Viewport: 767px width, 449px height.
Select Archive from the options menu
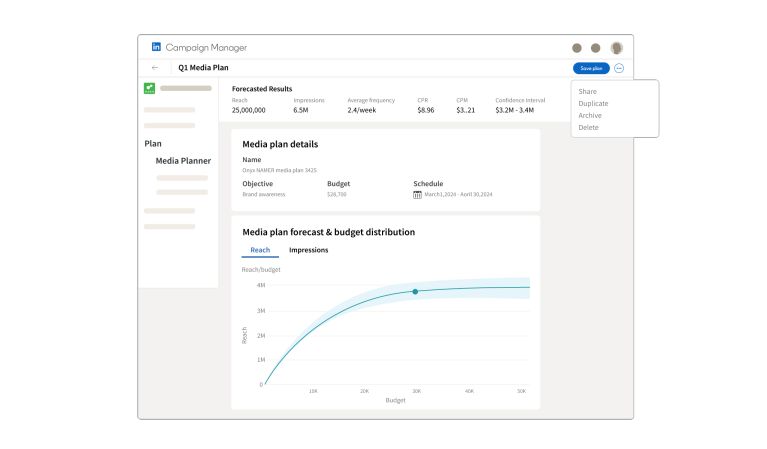(x=590, y=116)
